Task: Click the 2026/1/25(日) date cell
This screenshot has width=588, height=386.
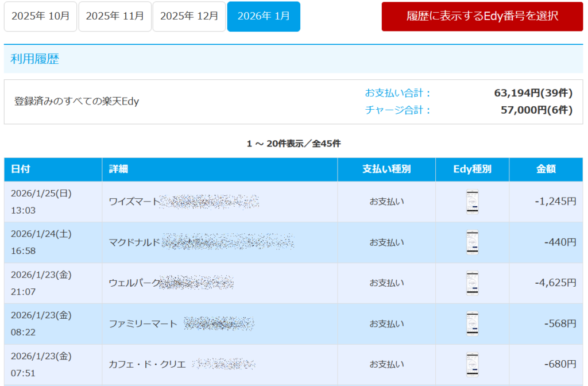Action: point(41,194)
